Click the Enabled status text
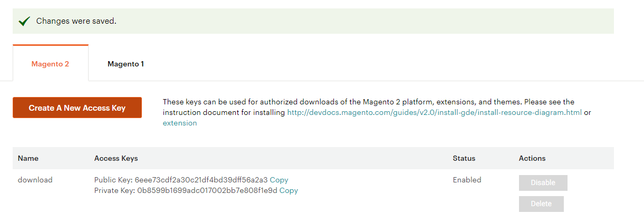 click(467, 180)
